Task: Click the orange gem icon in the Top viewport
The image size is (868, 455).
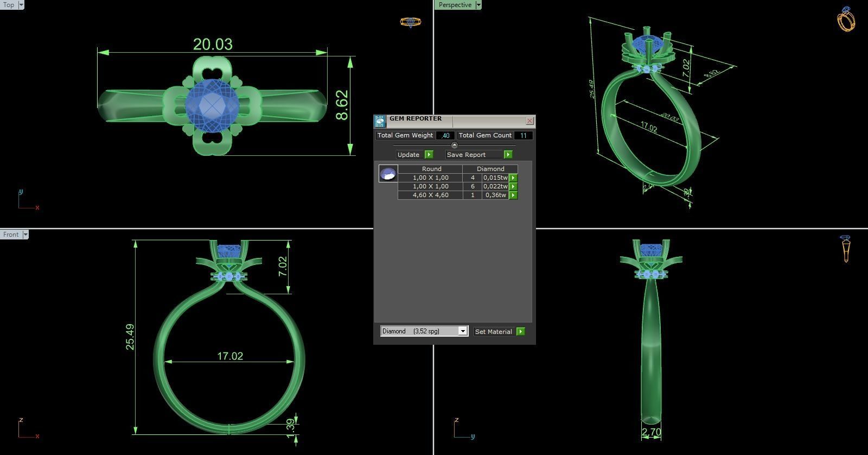Action: (x=410, y=22)
